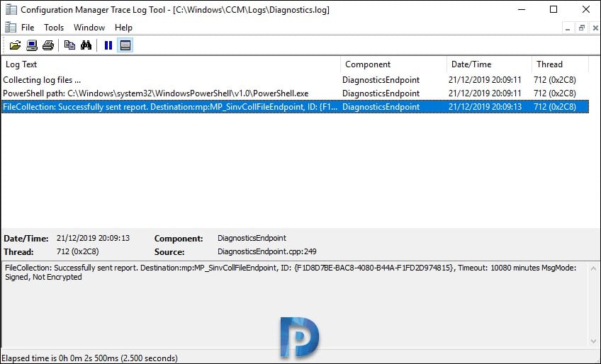The width and height of the screenshot is (601, 364).
Task: Minimize the inner document window
Action: click(568, 28)
